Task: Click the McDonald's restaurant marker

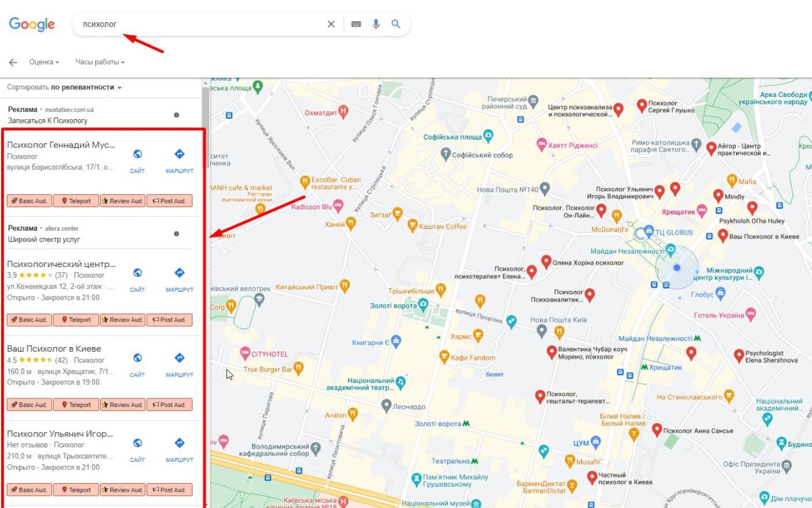Action: (617, 217)
